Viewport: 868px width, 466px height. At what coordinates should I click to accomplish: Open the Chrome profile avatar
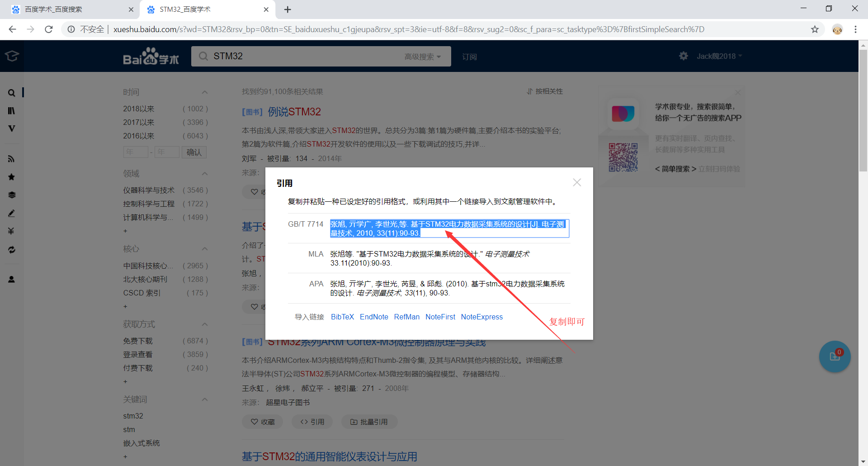(837, 29)
